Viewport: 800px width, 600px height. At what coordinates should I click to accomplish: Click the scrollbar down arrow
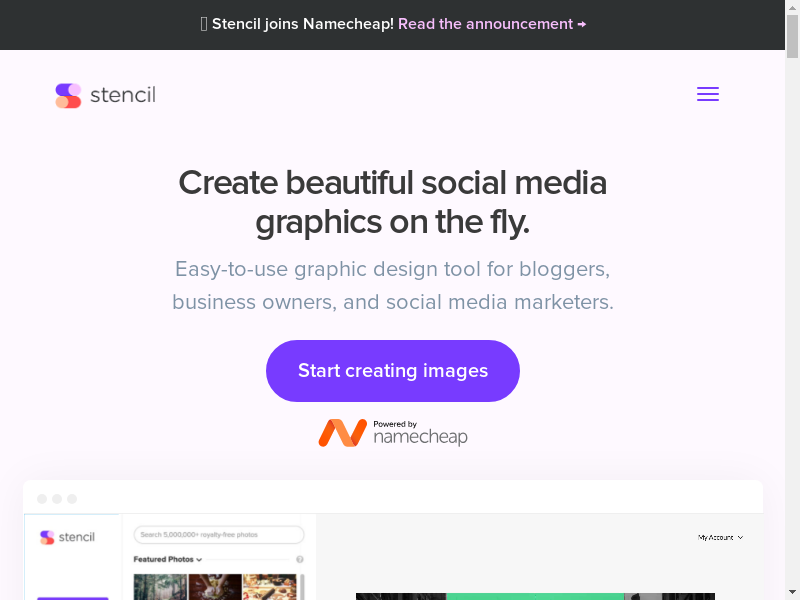[x=792, y=592]
